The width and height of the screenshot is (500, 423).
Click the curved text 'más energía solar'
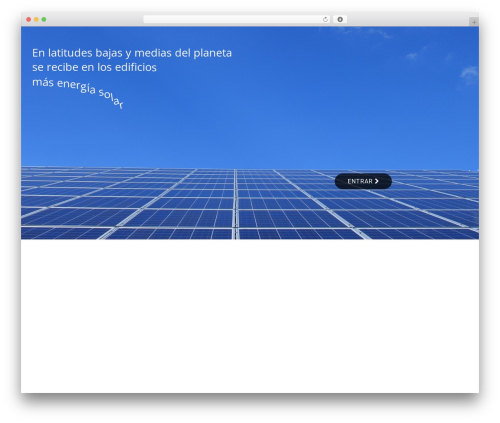coord(78,92)
